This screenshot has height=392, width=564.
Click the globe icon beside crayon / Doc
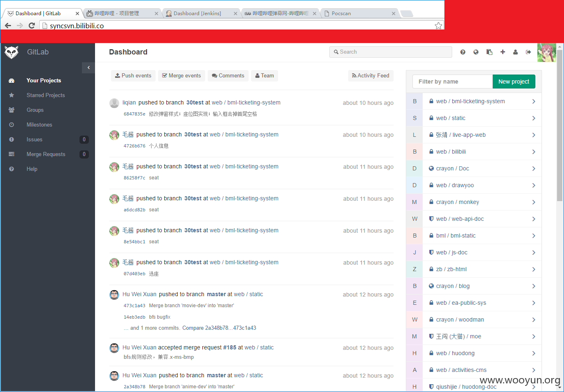[x=431, y=168]
